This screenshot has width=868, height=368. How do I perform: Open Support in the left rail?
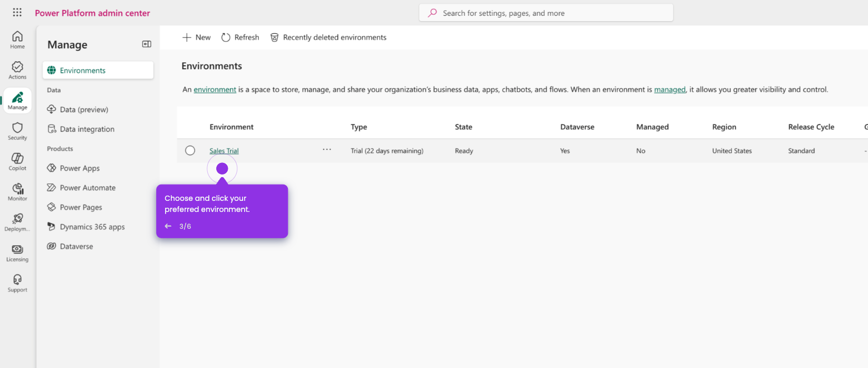point(17,283)
